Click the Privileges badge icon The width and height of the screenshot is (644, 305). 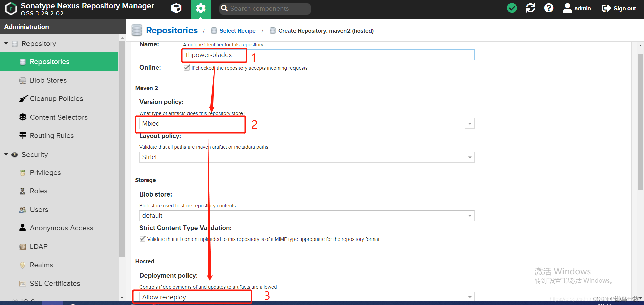pos(23,173)
